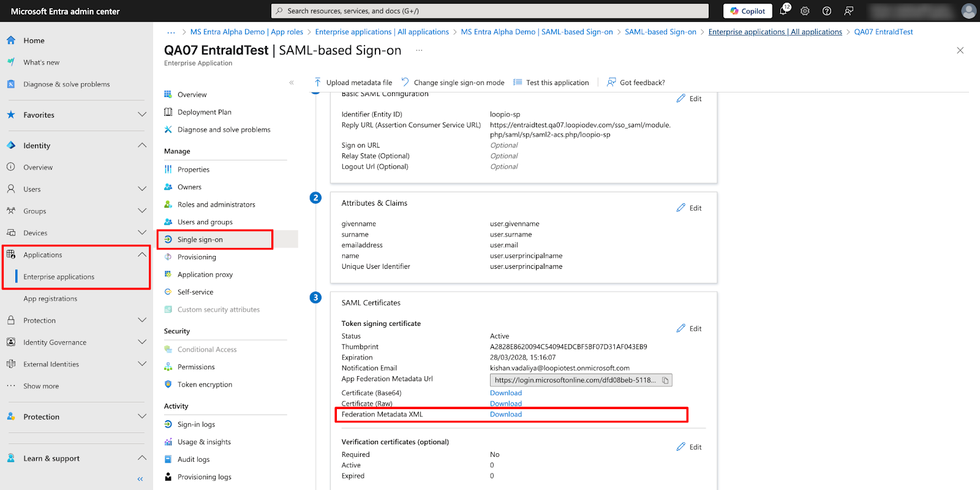Expand the External Identities chevron
The height and width of the screenshot is (490, 980).
[x=142, y=364]
